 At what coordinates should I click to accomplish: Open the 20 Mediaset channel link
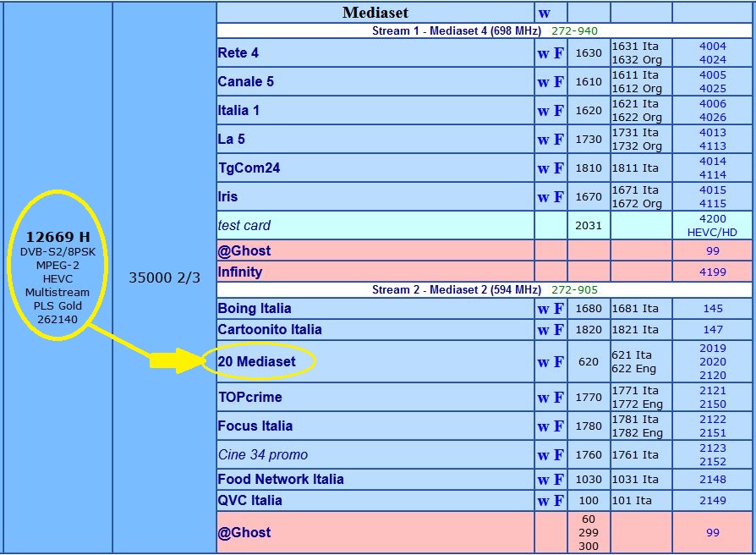(x=256, y=361)
